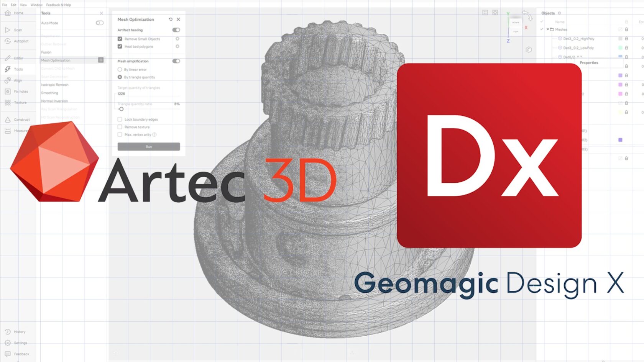Open the Texture sidebar icon
Image resolution: width=644 pixels, height=362 pixels.
tap(8, 103)
